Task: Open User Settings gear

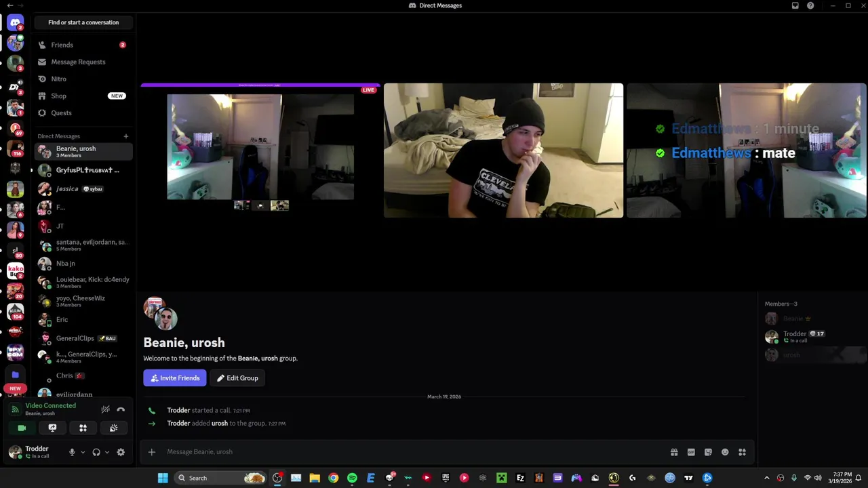Action: [121, 452]
